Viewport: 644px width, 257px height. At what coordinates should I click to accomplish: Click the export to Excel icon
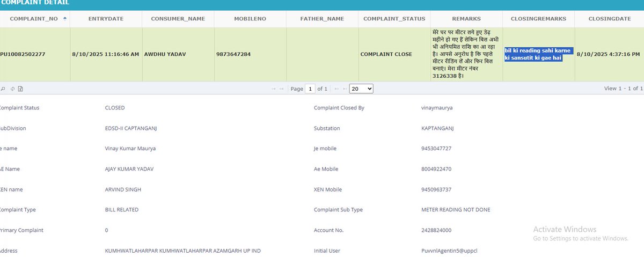[x=21, y=89]
